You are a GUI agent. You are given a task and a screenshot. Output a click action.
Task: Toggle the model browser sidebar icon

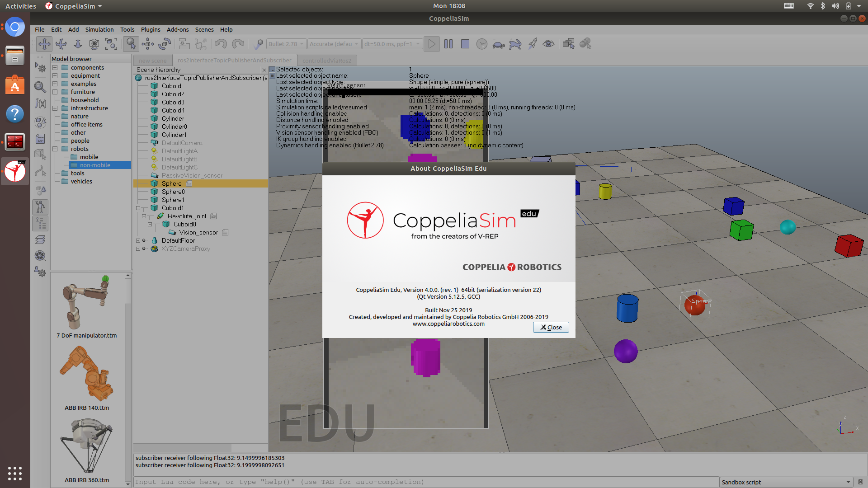(40, 207)
